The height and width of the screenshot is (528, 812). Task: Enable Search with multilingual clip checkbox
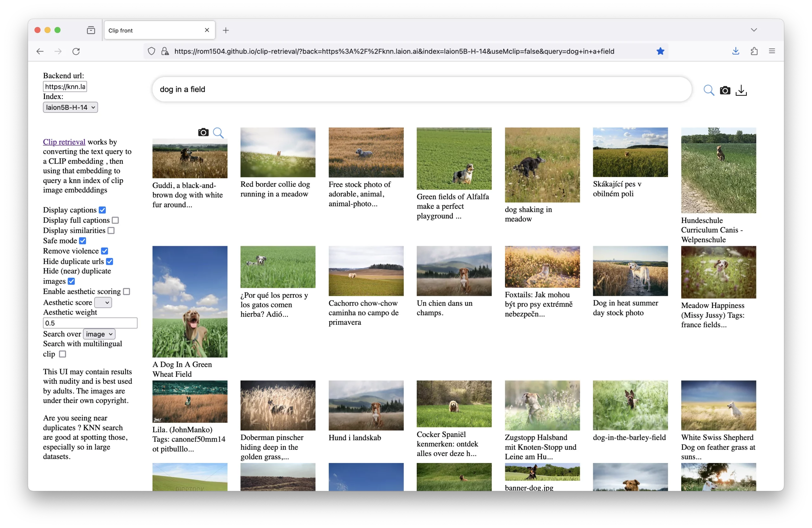62,354
